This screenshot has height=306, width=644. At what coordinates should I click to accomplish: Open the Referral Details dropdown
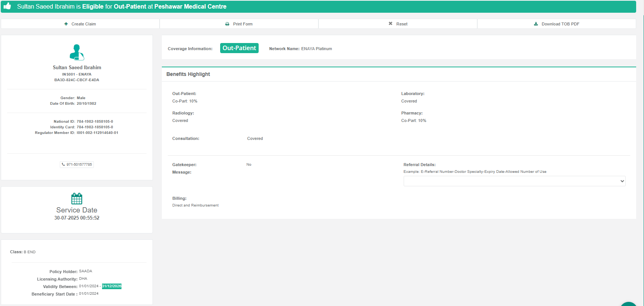[x=514, y=181]
